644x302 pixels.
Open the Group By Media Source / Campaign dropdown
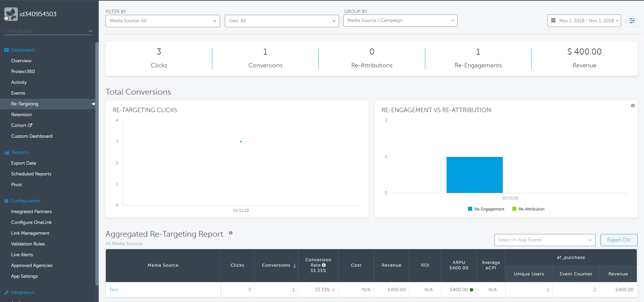coord(400,21)
